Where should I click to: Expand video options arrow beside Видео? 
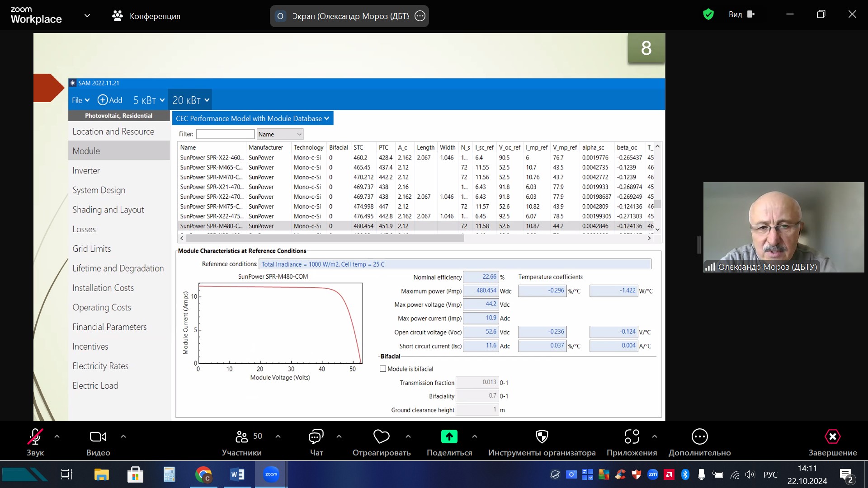[123, 436]
